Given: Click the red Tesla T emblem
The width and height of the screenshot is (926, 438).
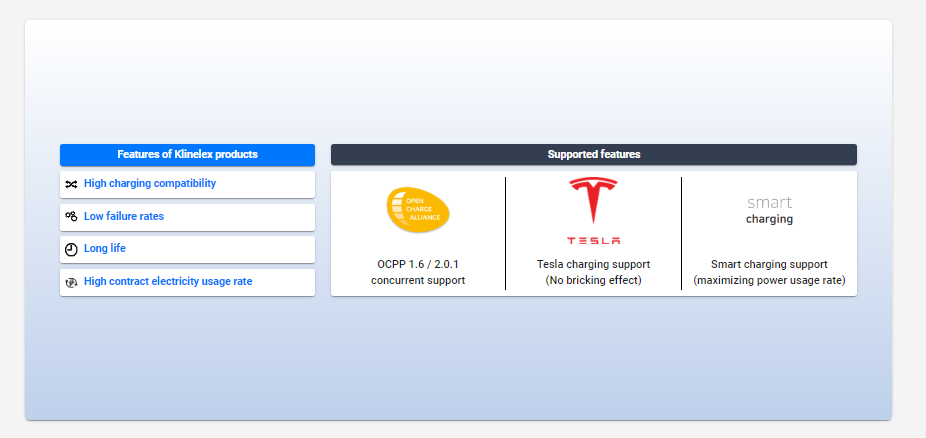Looking at the screenshot, I should click(x=593, y=200).
